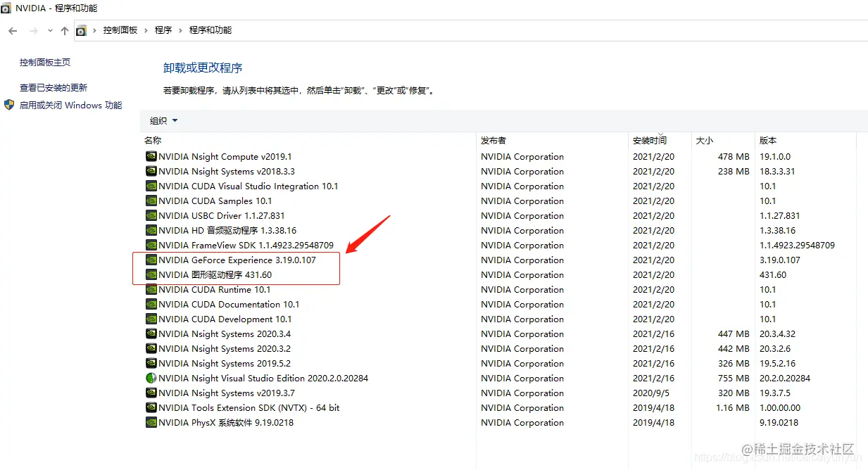Expand the chevron after 控制面板 in breadcrumb
The width and height of the screenshot is (868, 470).
tap(146, 30)
